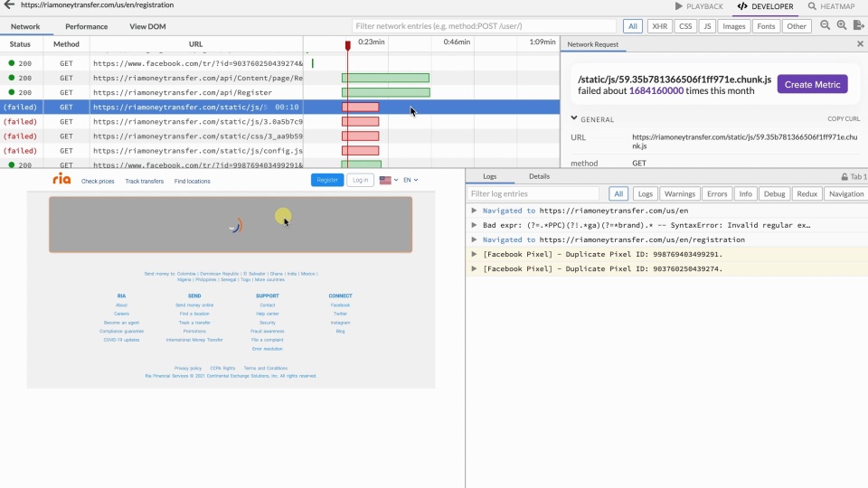
Task: Filter log entries by Redux
Action: (807, 193)
